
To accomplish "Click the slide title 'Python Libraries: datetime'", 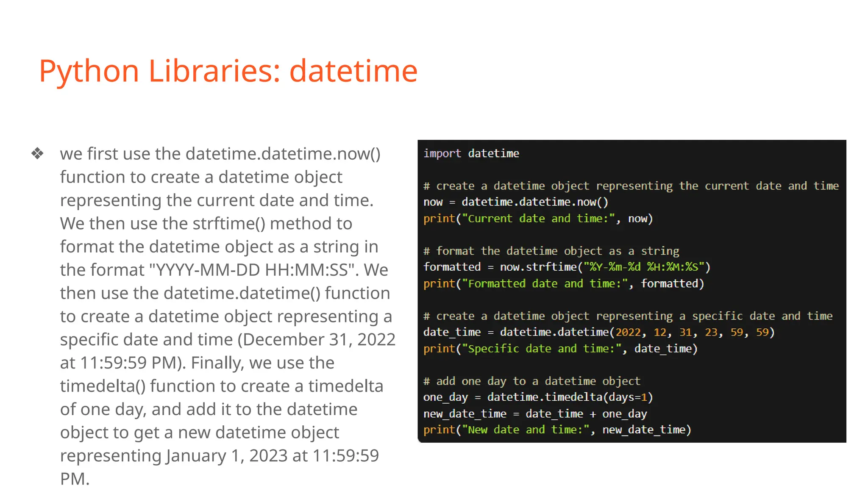I will pos(228,71).
